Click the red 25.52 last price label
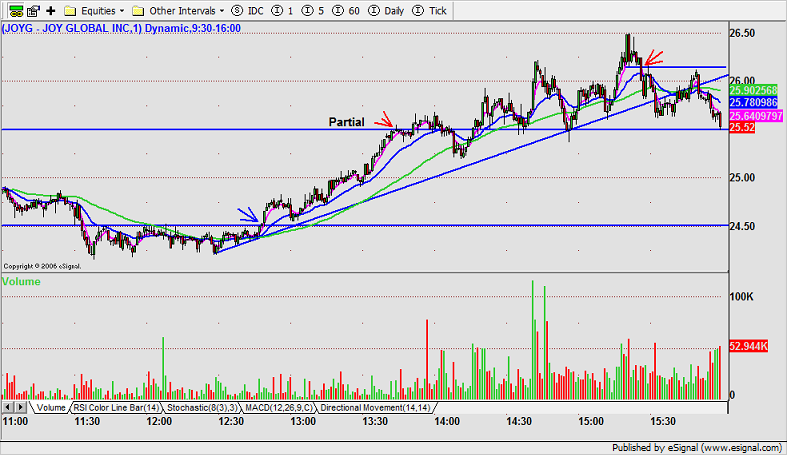The width and height of the screenshot is (787, 455). click(742, 127)
